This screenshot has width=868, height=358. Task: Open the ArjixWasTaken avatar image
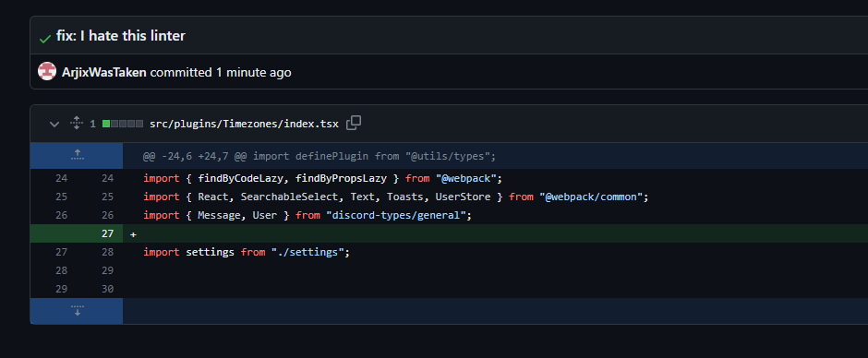pos(47,71)
